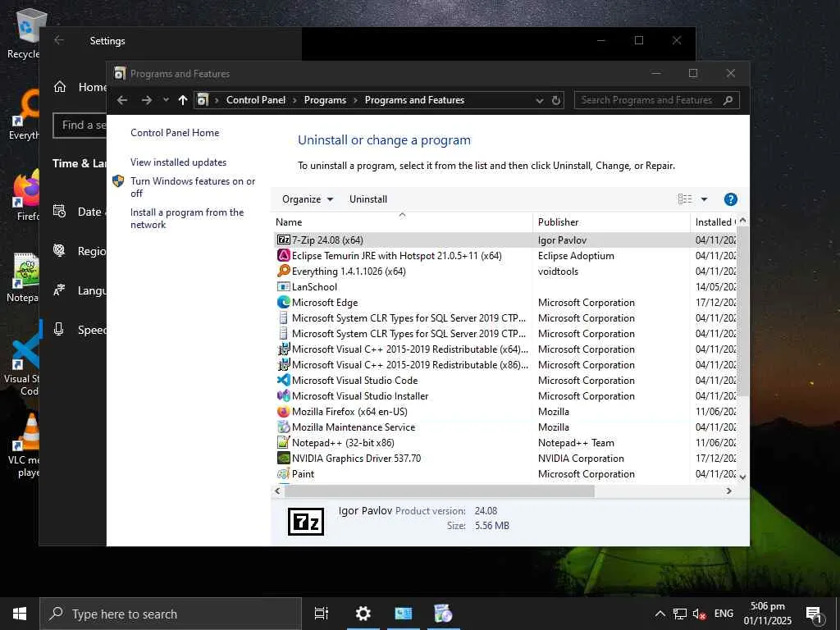Click the NVIDIA Graphics Driver icon
The height and width of the screenshot is (630, 840).
(283, 458)
